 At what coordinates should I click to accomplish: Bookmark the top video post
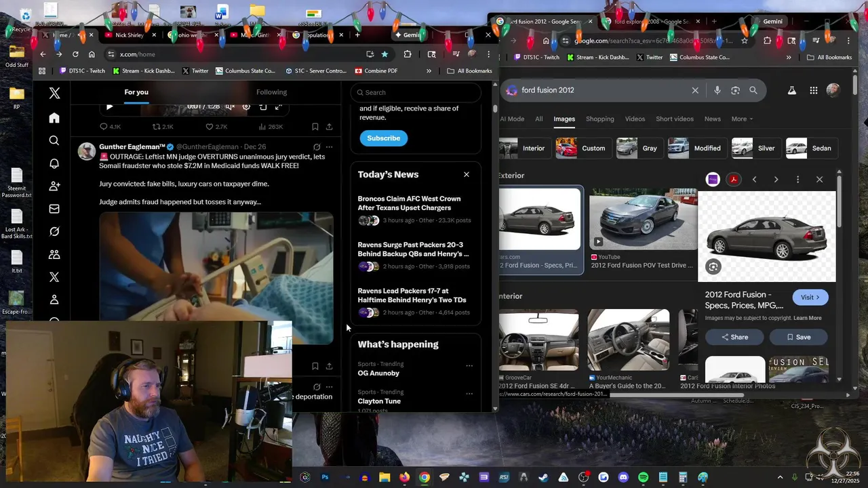pos(315,127)
